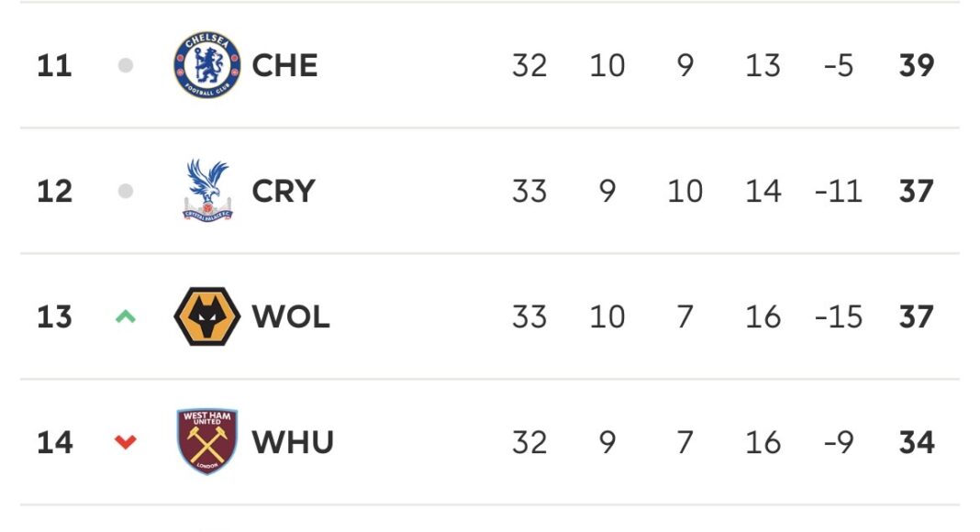The width and height of the screenshot is (980, 532).
Task: Go to the WOL team page link
Action: [x=290, y=316]
